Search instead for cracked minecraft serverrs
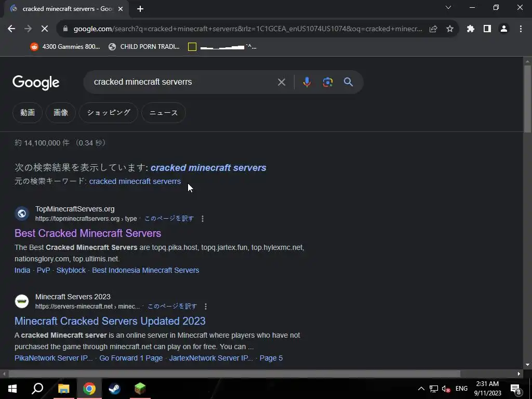The height and width of the screenshot is (399, 532). [135, 181]
